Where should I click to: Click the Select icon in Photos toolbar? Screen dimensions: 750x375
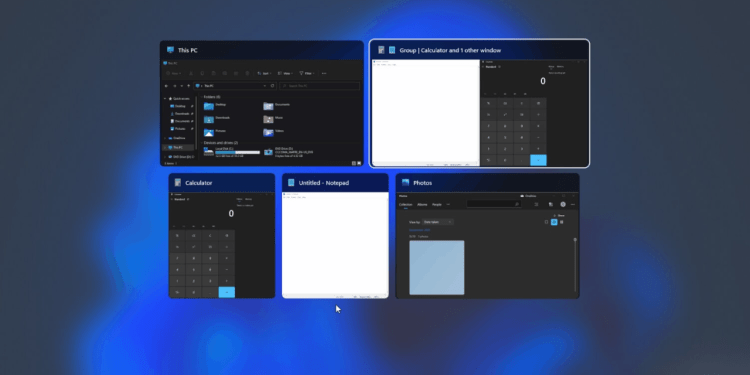(x=536, y=204)
